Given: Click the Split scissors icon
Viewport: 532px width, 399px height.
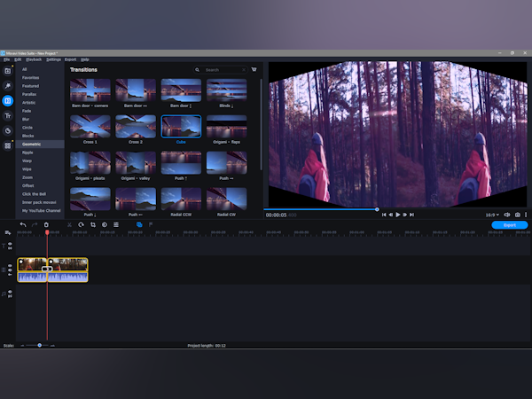Looking at the screenshot, I should coord(69,224).
